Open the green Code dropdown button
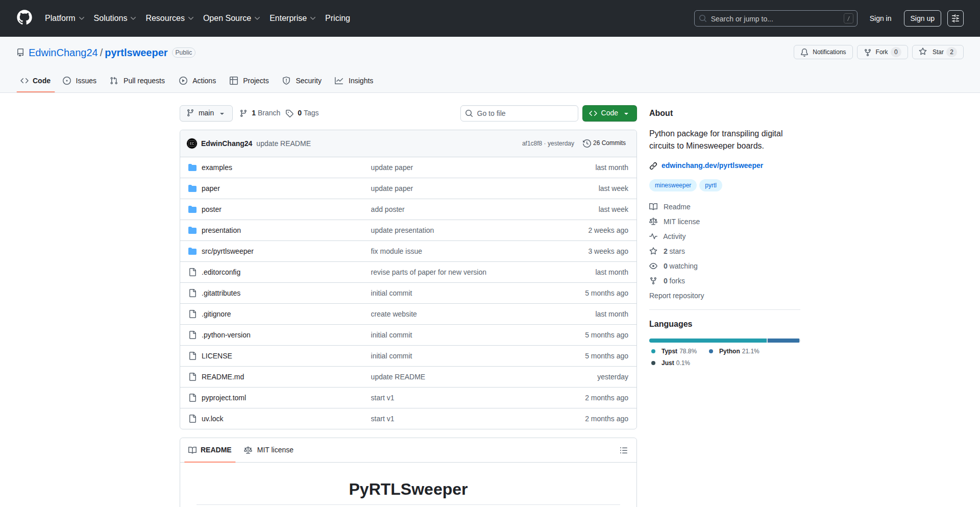The width and height of the screenshot is (980, 507). point(609,113)
